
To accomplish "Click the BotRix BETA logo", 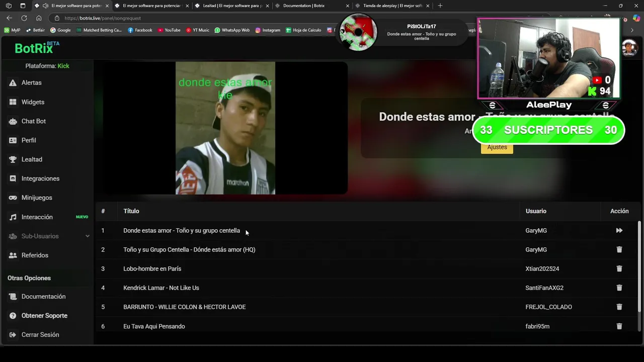I will pyautogui.click(x=37, y=48).
